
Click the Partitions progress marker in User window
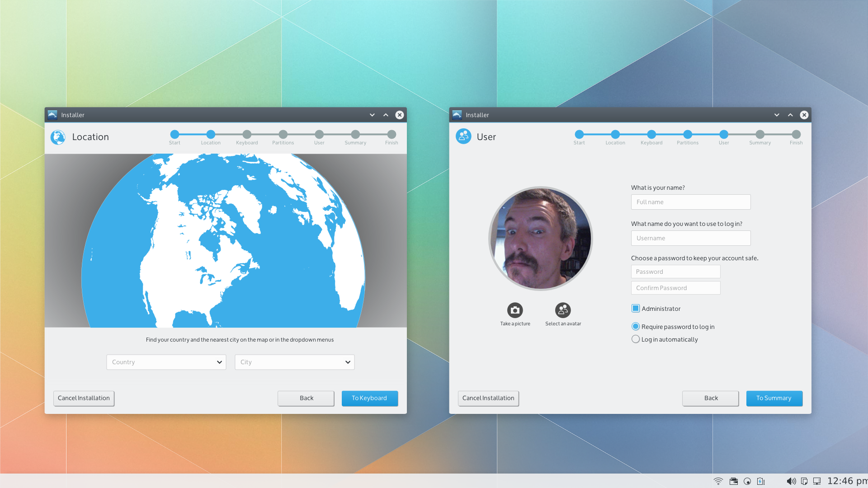[x=688, y=135]
